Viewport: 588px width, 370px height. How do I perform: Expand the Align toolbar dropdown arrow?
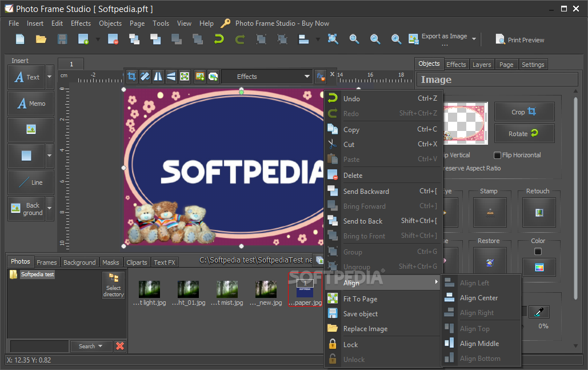(x=318, y=39)
